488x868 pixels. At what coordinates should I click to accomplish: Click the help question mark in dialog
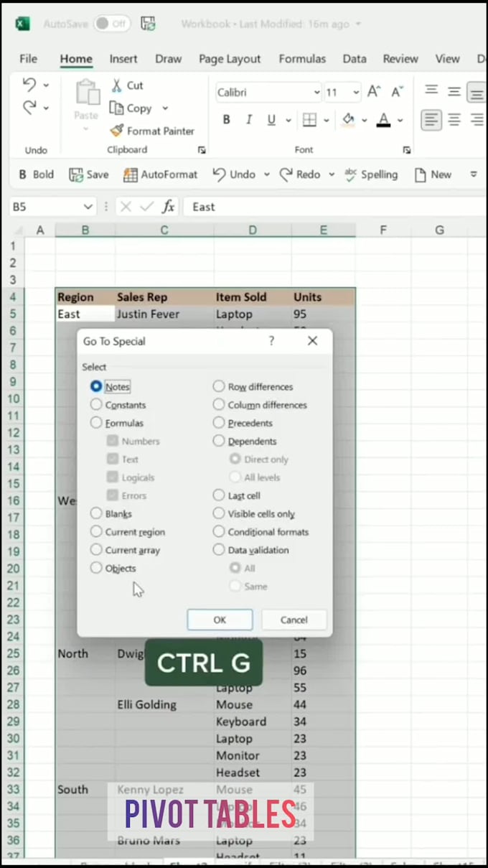point(271,341)
